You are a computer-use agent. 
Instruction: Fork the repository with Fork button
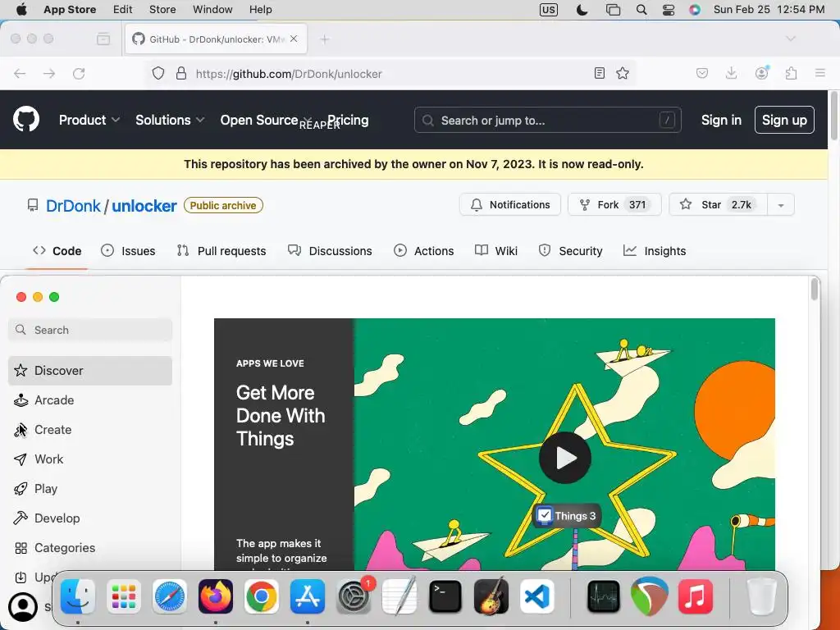coord(614,204)
